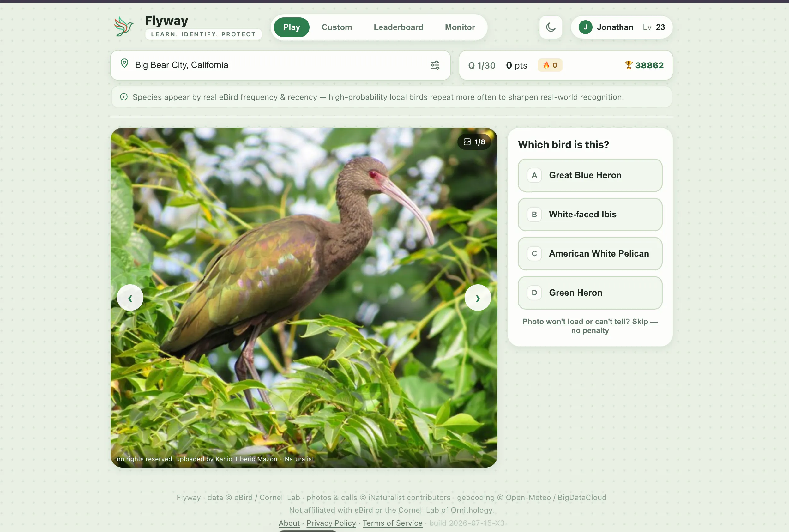Open the Terms of Service link
The height and width of the screenshot is (532, 789).
click(393, 523)
